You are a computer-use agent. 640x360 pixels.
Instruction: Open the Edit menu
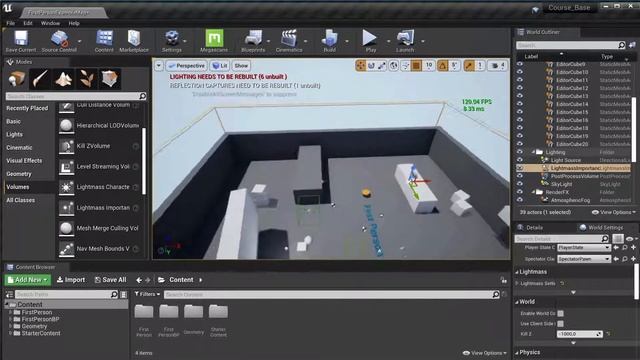pyautogui.click(x=28, y=23)
